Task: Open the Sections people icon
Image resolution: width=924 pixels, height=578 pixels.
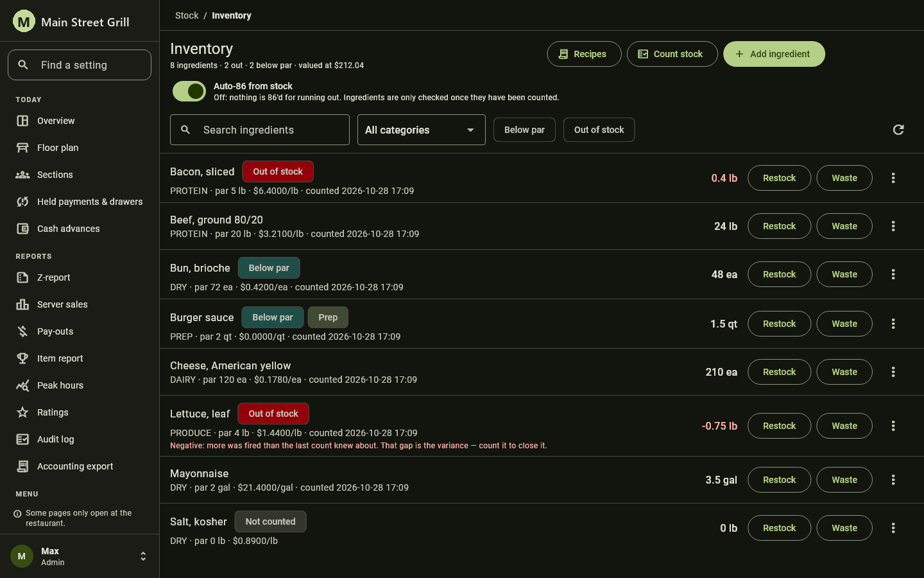Action: (22, 175)
